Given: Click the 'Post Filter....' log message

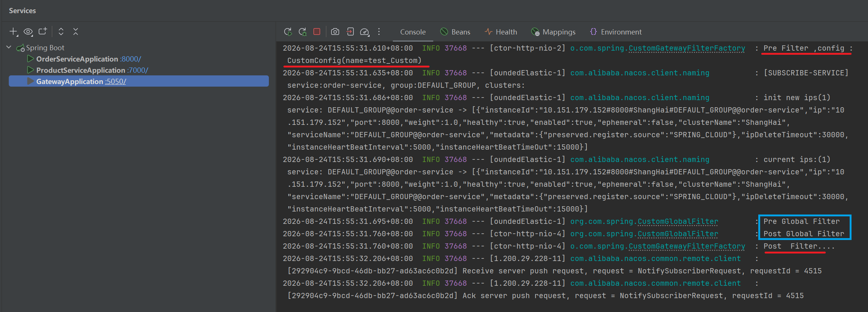Looking at the screenshot, I should point(799,246).
